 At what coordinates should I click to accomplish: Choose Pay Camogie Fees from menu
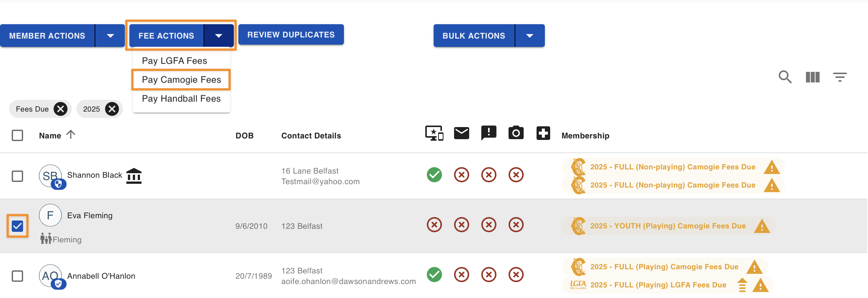click(x=181, y=80)
